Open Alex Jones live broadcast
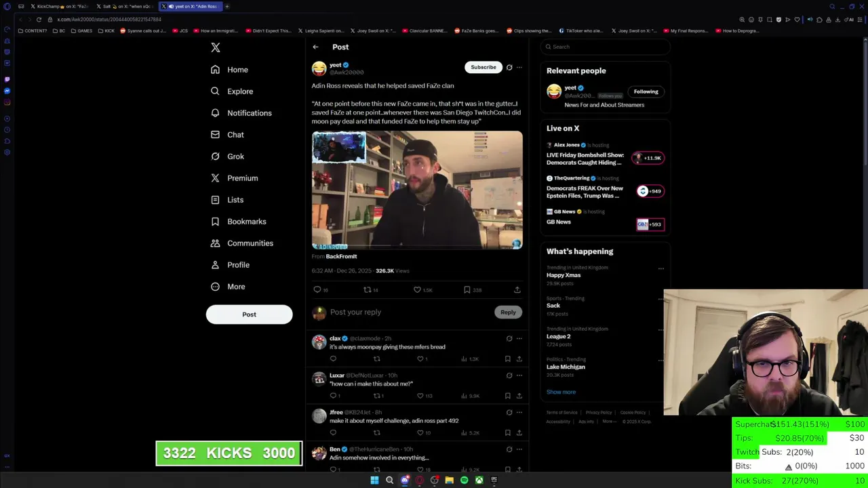868x488 pixels. pos(605,155)
